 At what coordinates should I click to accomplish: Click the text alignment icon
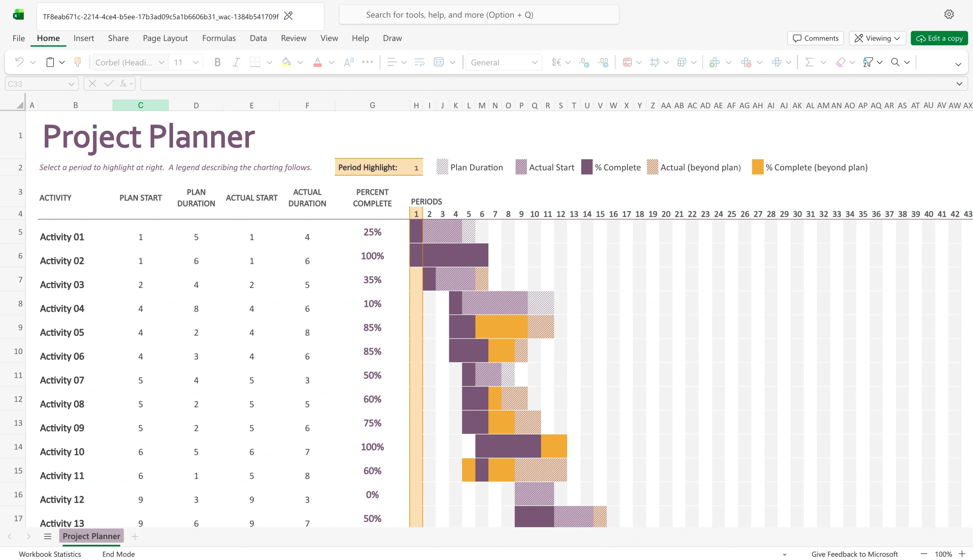tap(391, 62)
